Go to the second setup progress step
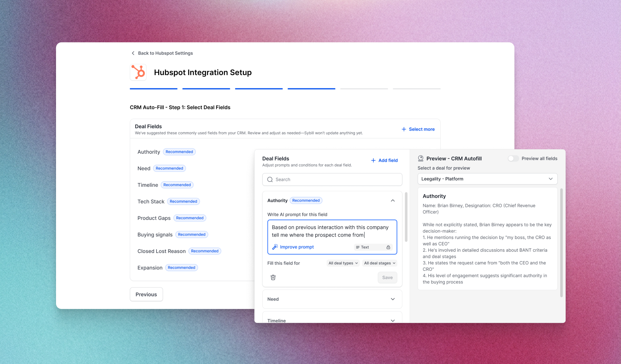The height and width of the screenshot is (364, 621). tap(206, 89)
